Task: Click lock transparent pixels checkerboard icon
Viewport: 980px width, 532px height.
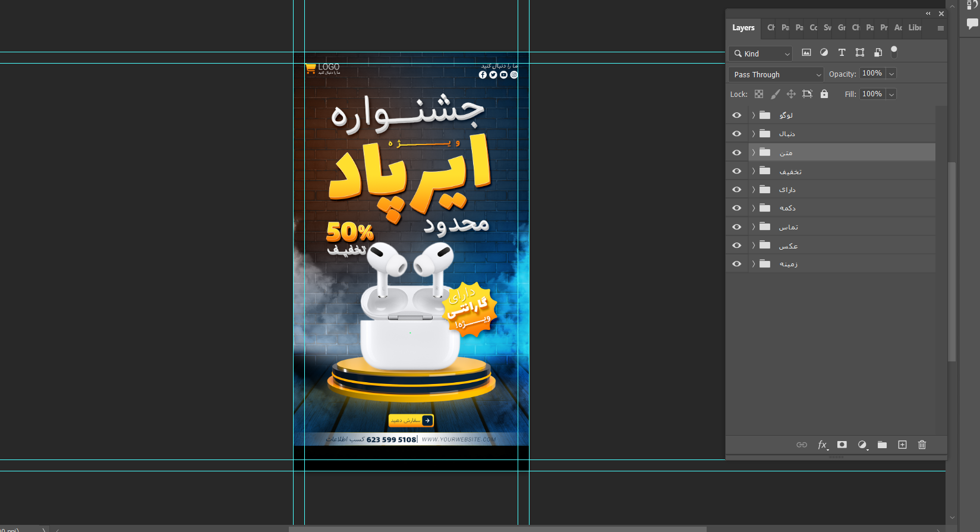Action: pos(759,94)
